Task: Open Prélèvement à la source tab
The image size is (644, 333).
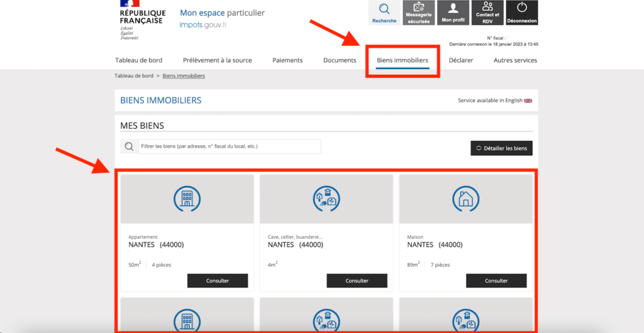Action: (x=217, y=60)
